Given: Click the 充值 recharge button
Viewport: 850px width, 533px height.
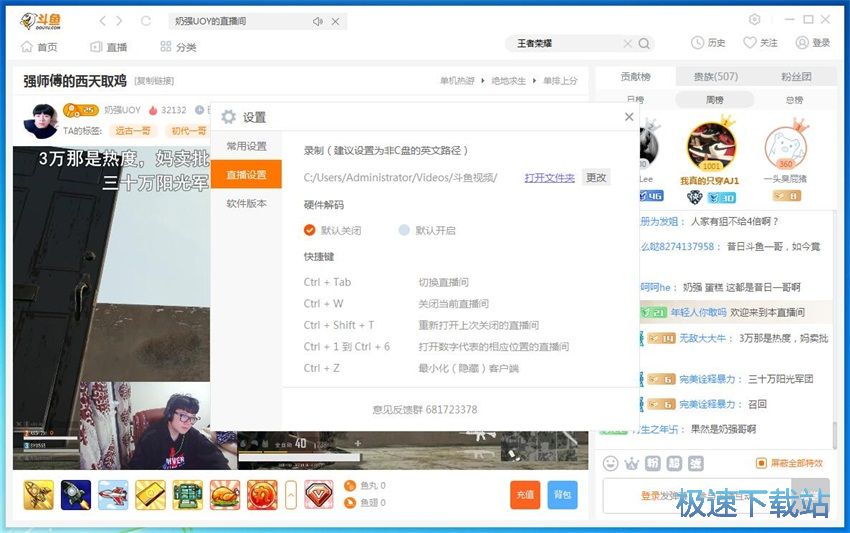Looking at the screenshot, I should click(525, 495).
